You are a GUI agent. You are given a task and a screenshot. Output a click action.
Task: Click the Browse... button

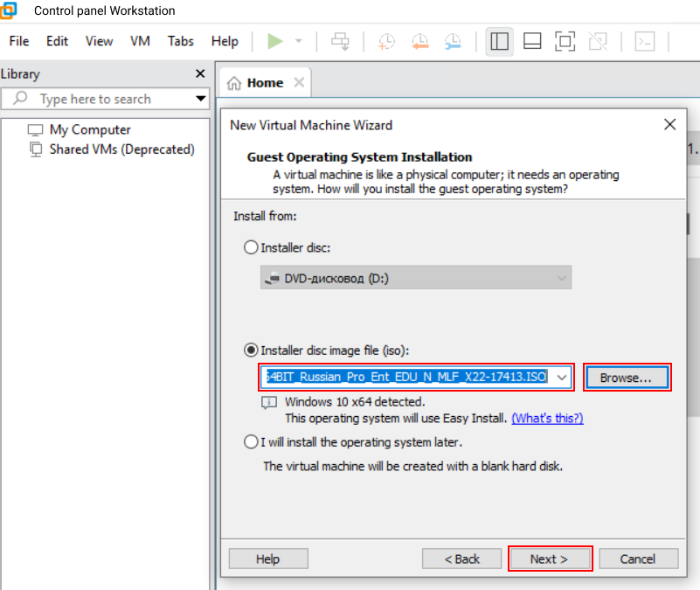click(x=626, y=378)
